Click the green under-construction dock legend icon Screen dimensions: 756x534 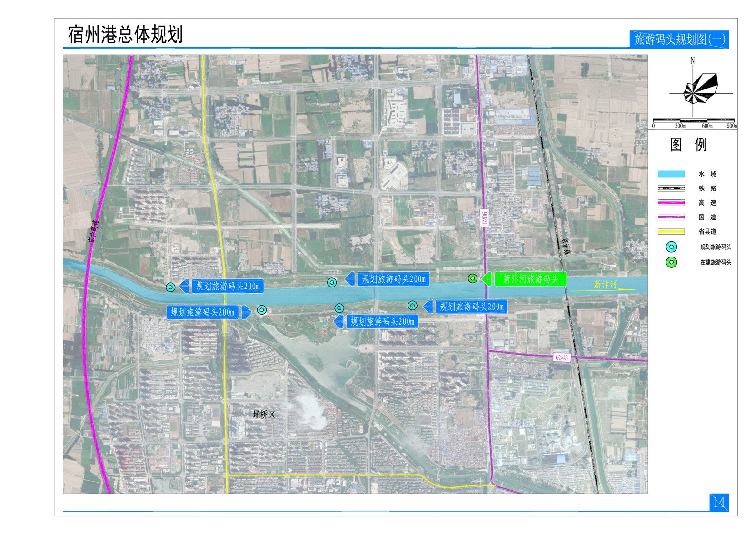pyautogui.click(x=671, y=262)
